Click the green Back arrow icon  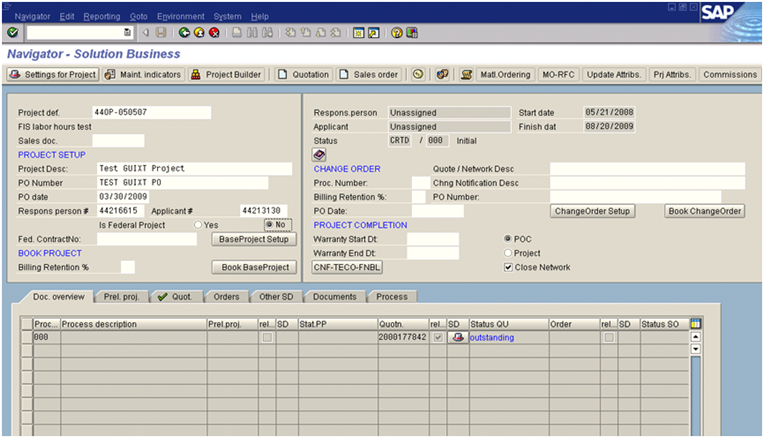184,33
